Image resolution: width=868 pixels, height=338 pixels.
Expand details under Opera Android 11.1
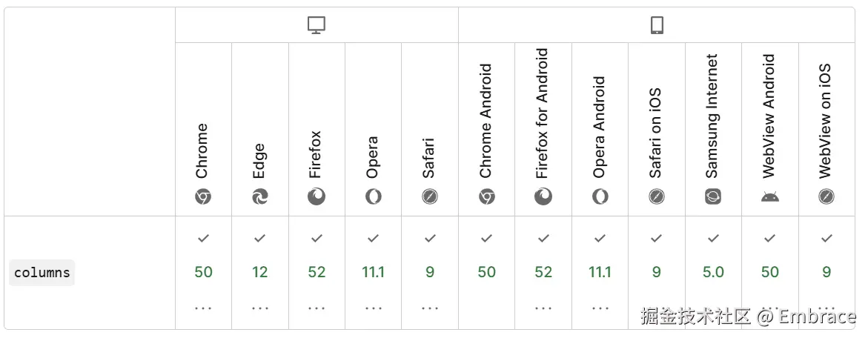pos(600,307)
